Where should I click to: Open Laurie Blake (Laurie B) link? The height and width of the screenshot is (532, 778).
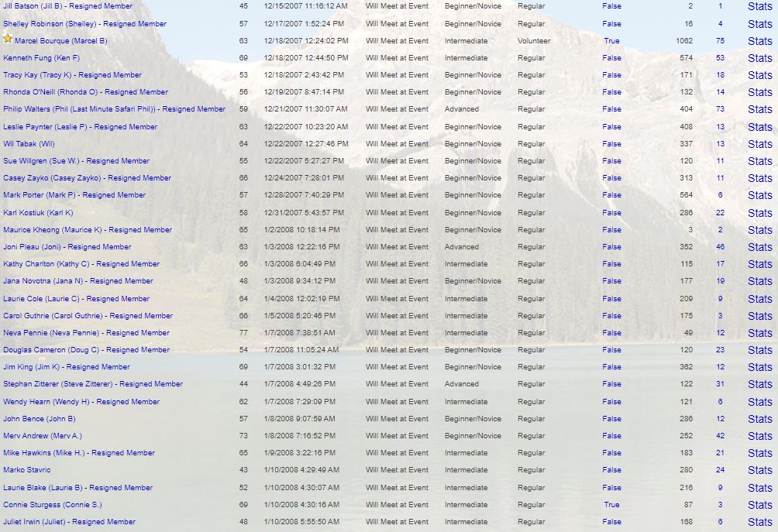tap(78, 488)
